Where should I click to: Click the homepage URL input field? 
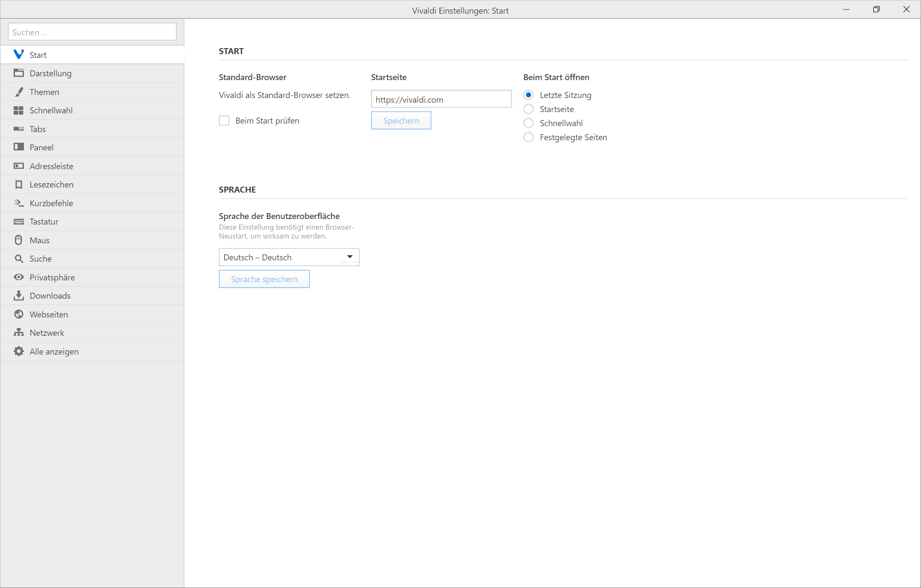441,100
